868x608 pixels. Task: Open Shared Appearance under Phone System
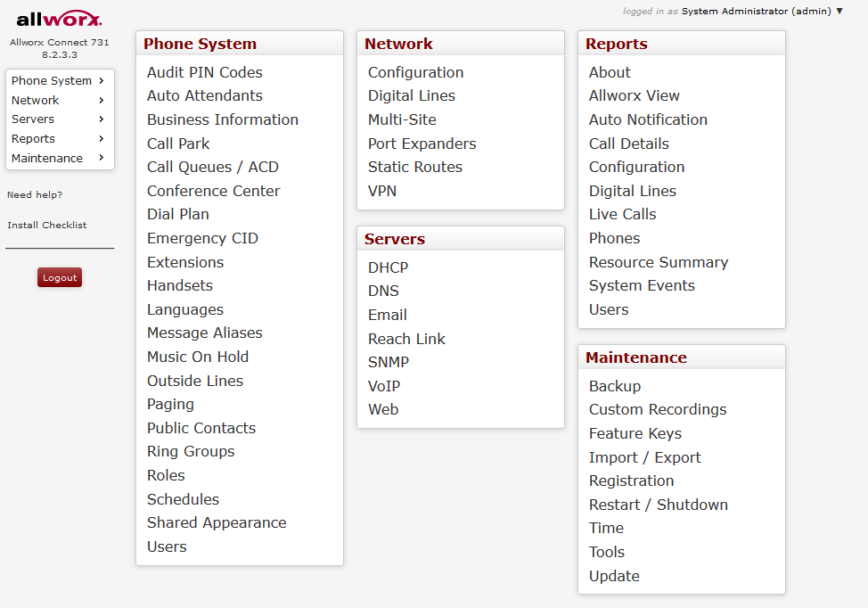[217, 522]
